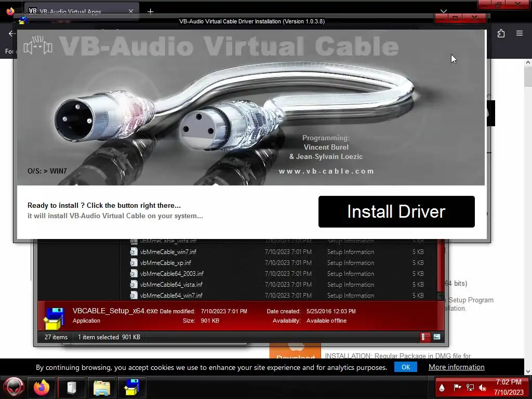Open a new Firefox tab

tap(150, 11)
